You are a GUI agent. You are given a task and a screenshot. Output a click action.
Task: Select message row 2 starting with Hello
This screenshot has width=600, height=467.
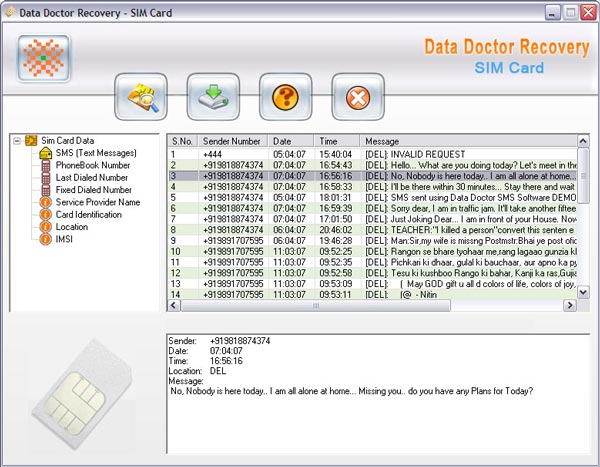point(372,165)
